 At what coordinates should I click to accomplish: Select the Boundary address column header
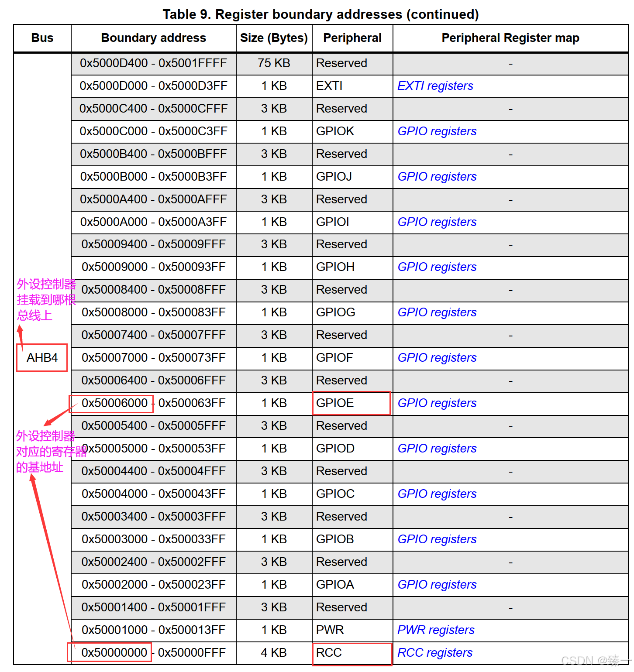[153, 38]
